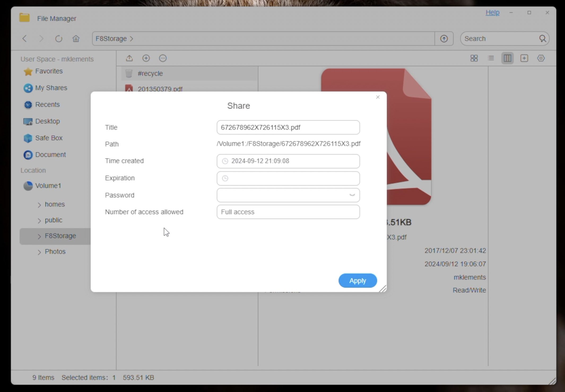Image resolution: width=565 pixels, height=392 pixels.
Task: Open My Shares in sidebar
Action: [x=51, y=88]
